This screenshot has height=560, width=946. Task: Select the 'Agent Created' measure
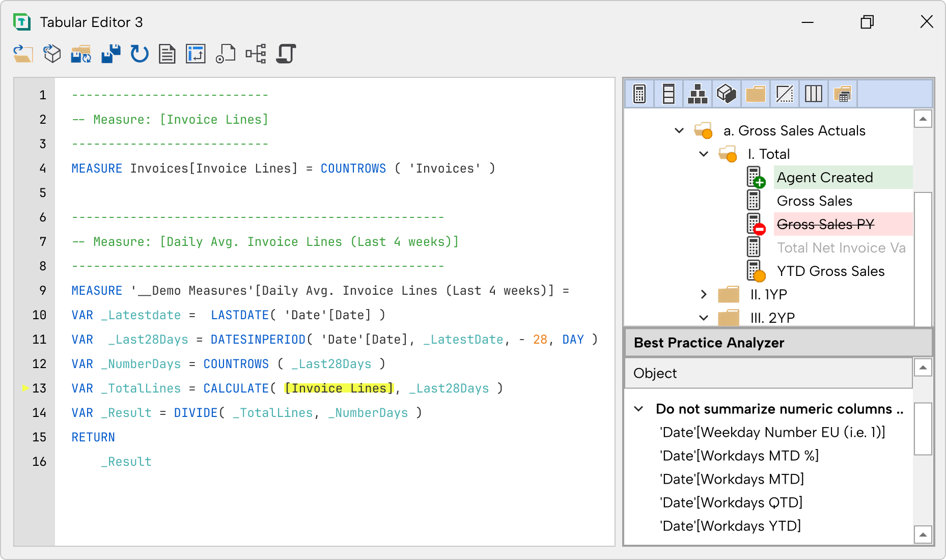pyautogui.click(x=825, y=178)
